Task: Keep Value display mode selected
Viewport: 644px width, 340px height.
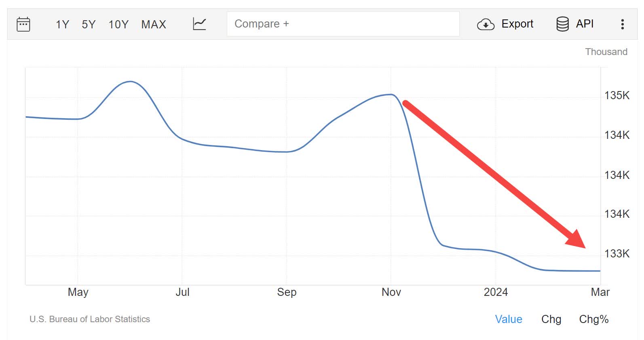Action: click(x=509, y=319)
